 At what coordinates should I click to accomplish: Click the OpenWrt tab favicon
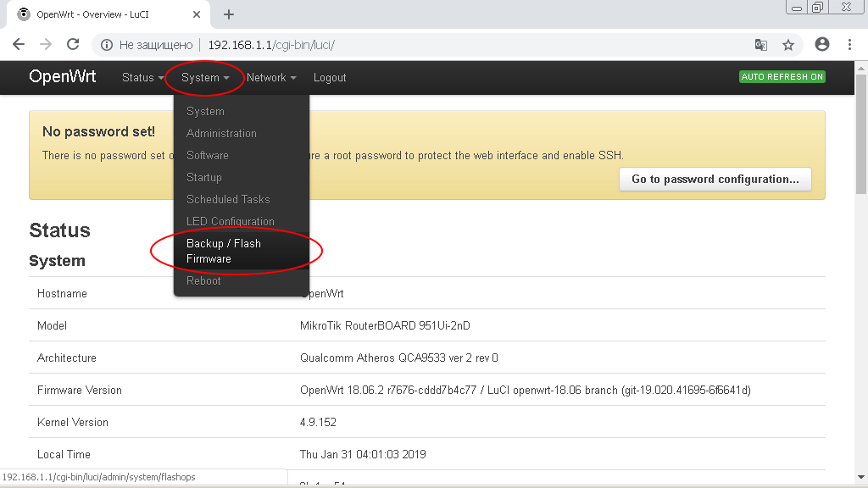[22, 14]
